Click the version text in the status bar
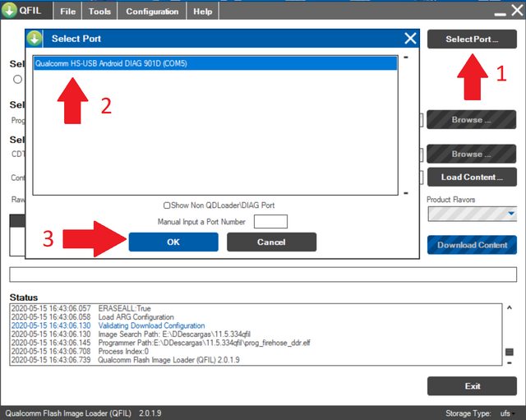The image size is (526, 420). click(150, 413)
